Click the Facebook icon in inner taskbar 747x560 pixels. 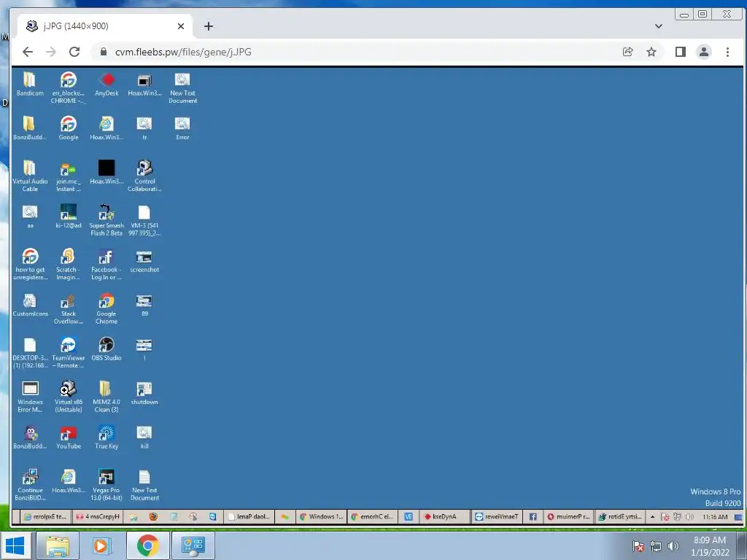pos(533,517)
